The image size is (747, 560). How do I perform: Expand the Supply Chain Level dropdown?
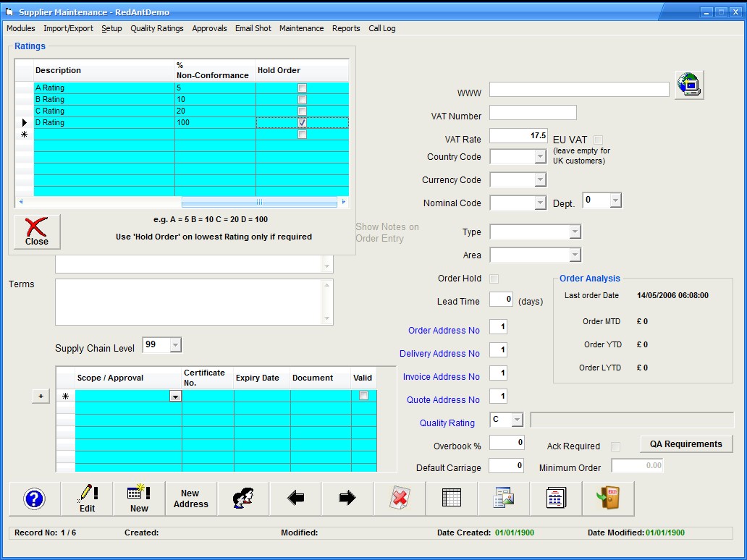pos(175,345)
